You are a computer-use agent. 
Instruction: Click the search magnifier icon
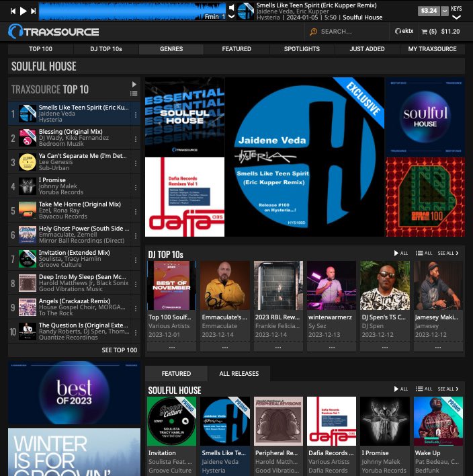[313, 32]
